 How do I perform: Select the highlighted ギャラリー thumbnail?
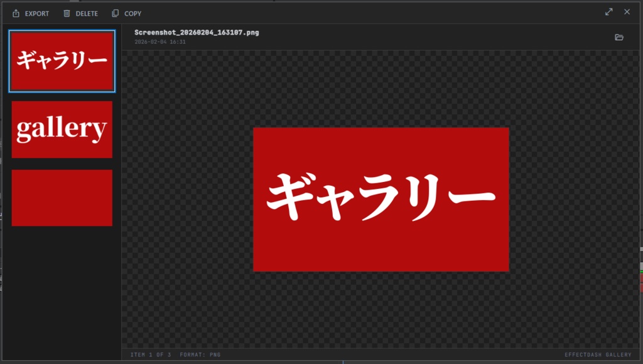[x=61, y=61]
